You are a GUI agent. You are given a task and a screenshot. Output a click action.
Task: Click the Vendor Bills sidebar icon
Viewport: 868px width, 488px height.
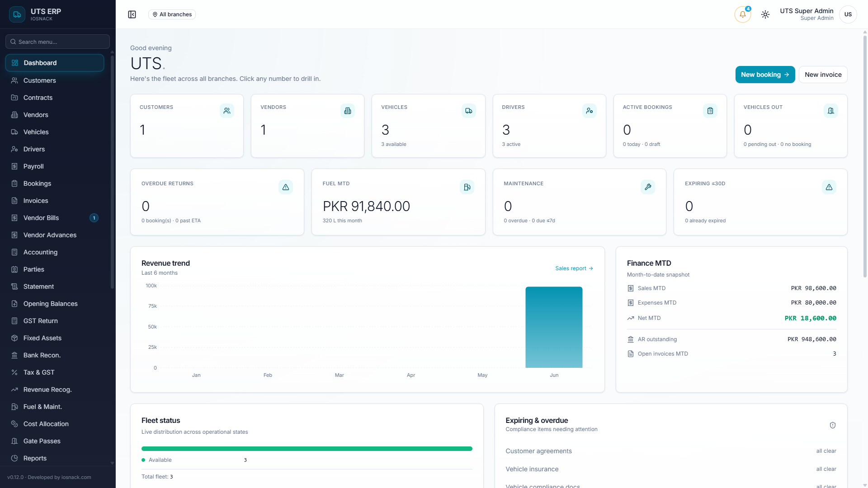[14, 218]
